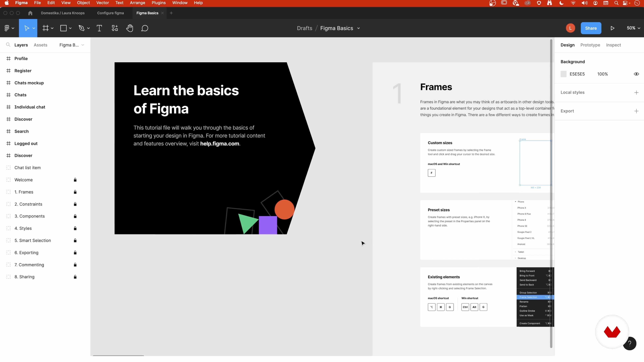Add an export setting
Screen dimensions: 644x362
[636, 111]
